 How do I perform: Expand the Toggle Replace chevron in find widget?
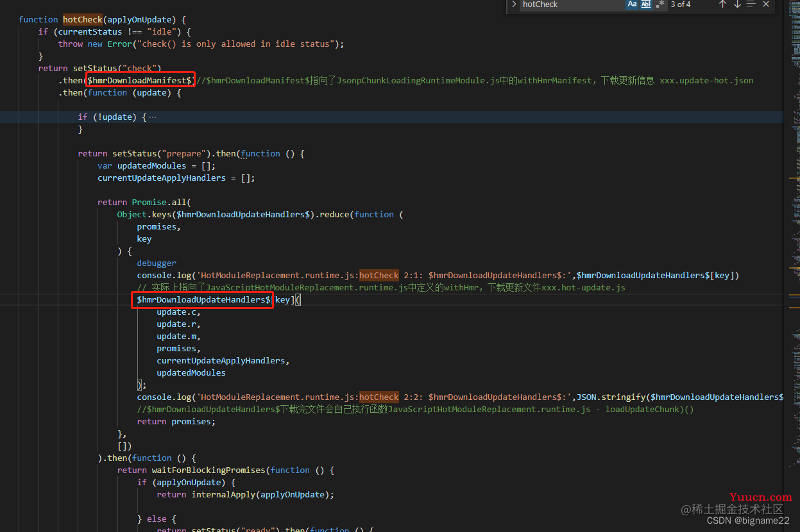(x=513, y=4)
